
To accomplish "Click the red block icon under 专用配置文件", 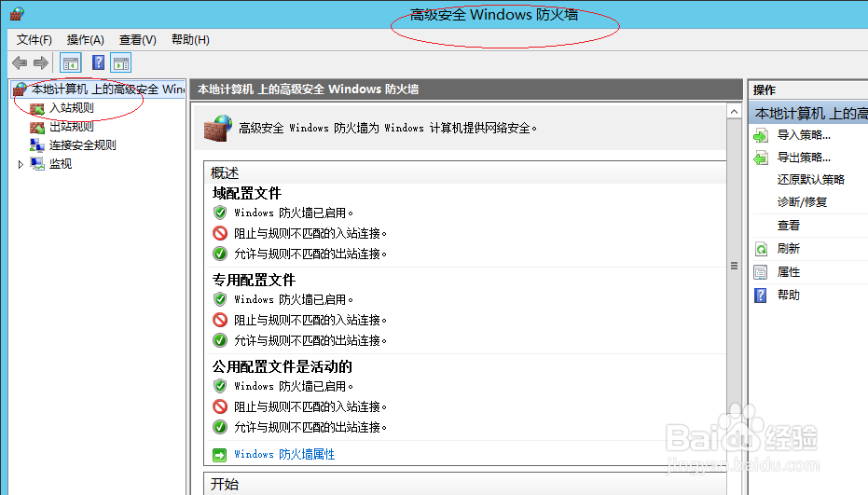I will click(x=220, y=320).
